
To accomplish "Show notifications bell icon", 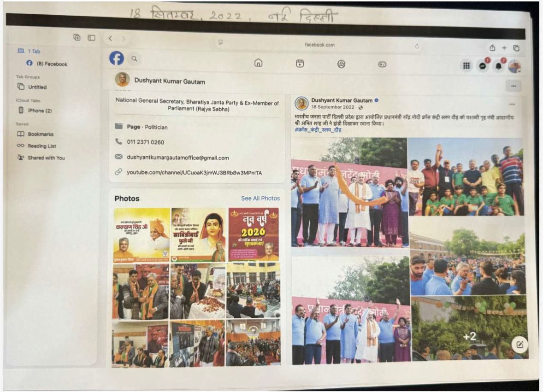I will [x=498, y=66].
